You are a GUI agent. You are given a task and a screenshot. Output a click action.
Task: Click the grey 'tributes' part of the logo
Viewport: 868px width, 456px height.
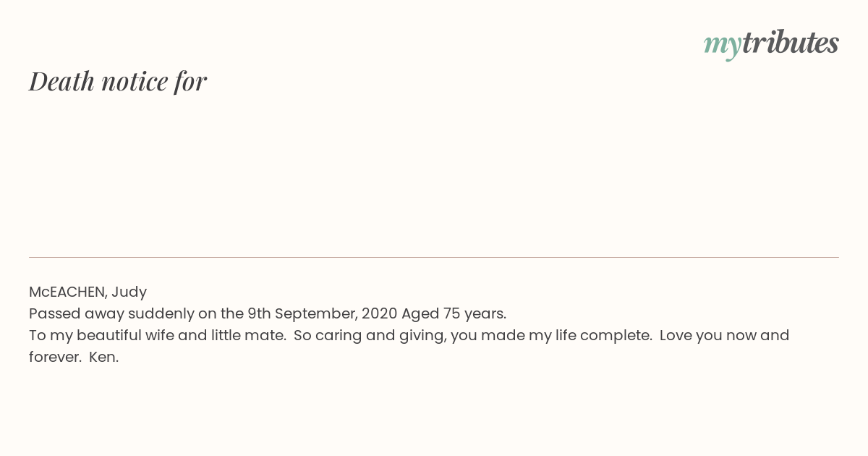pyautogui.click(x=791, y=42)
